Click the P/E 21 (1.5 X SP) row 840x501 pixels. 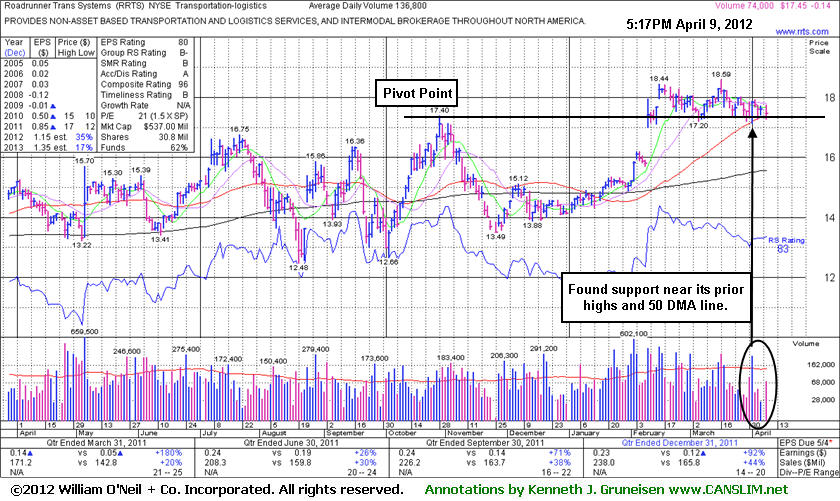click(145, 116)
